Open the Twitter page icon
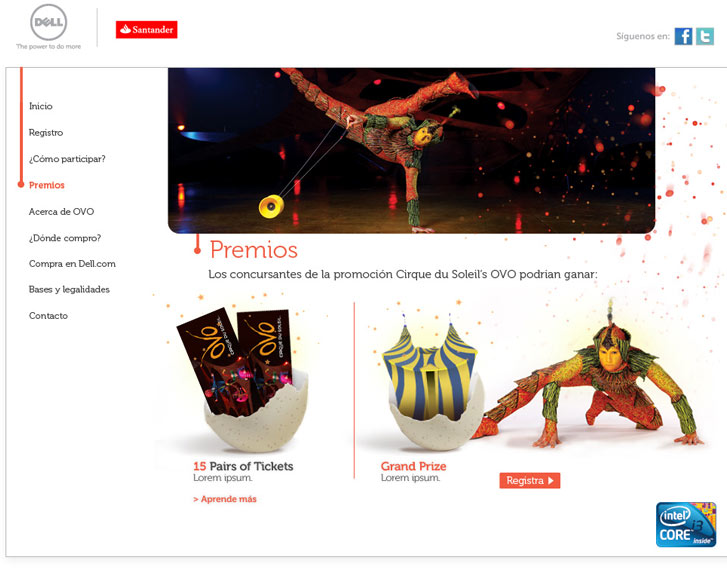727x576 pixels. point(705,36)
